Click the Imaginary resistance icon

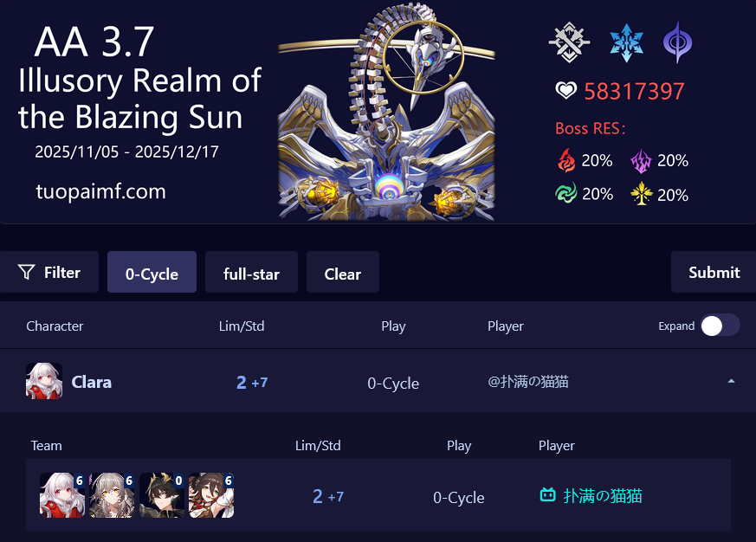click(641, 193)
